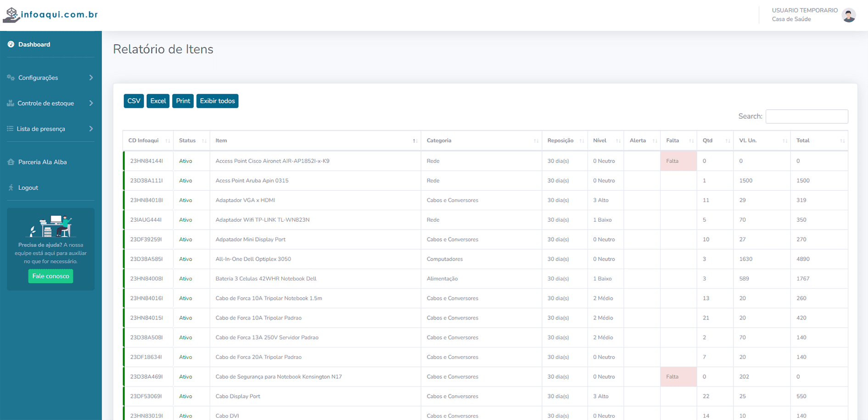This screenshot has width=868, height=420.
Task: Select item Adaptador Wifi TP-LINK TL-WN823N
Action: (263, 220)
